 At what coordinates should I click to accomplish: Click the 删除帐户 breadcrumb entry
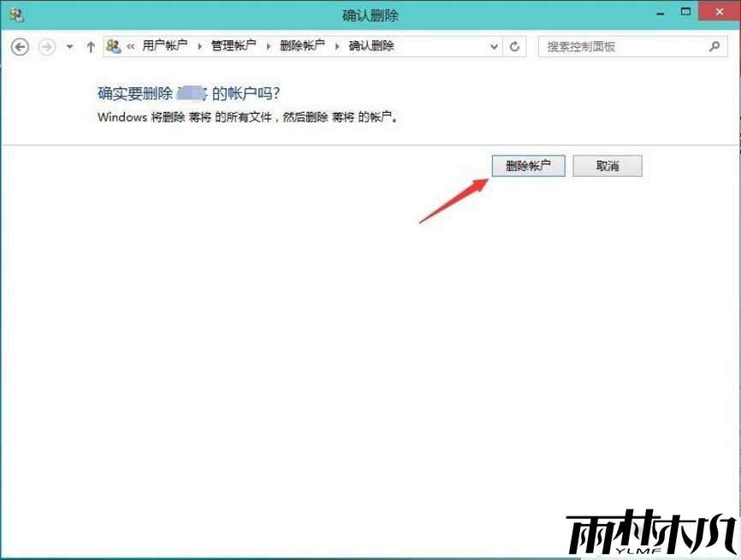[x=303, y=46]
